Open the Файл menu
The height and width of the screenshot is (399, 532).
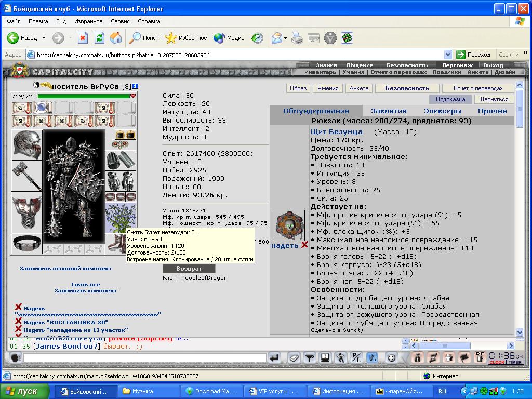click(14, 21)
